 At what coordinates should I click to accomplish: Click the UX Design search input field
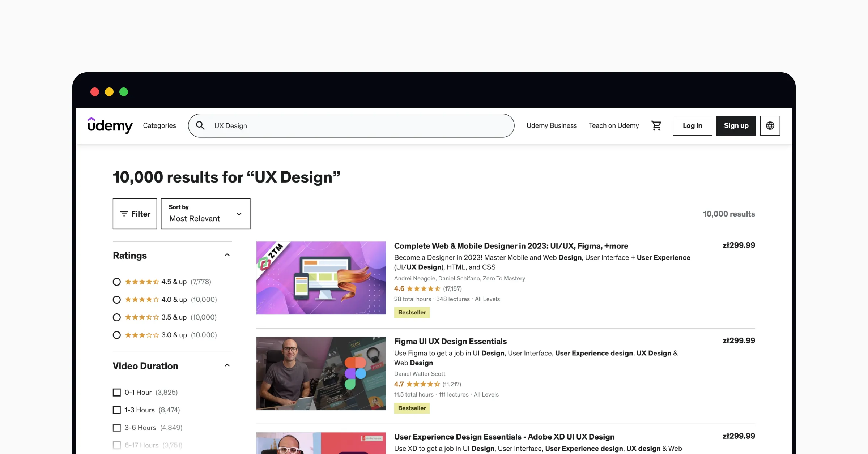pos(351,125)
